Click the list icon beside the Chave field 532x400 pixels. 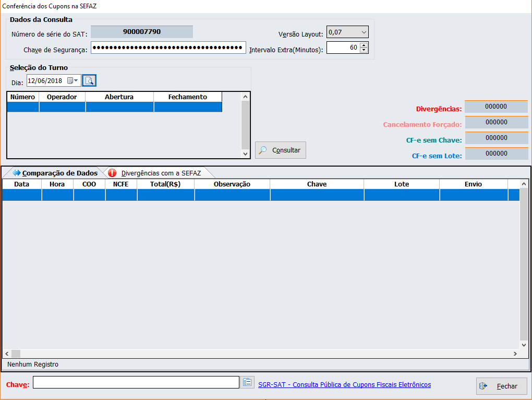coord(247,383)
